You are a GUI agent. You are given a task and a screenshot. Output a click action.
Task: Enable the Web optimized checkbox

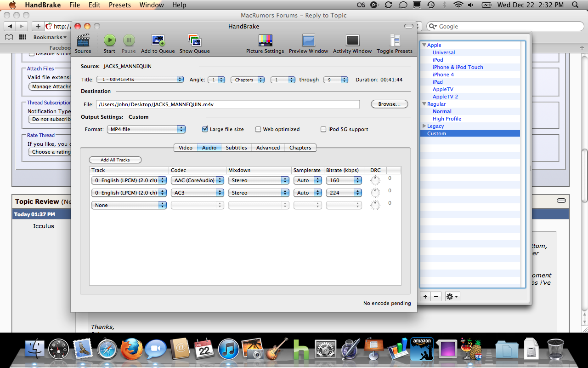click(x=258, y=129)
